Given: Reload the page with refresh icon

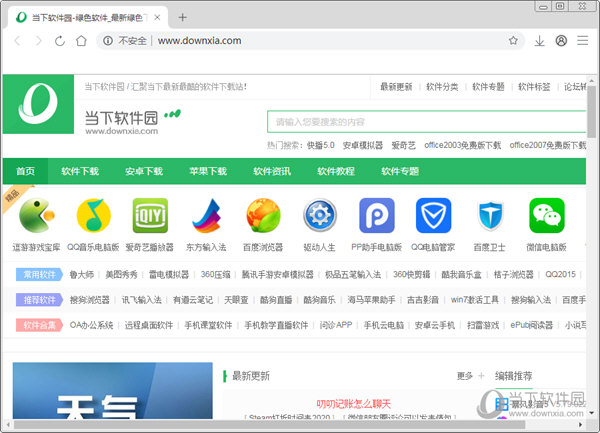Looking at the screenshot, I should pos(60,41).
